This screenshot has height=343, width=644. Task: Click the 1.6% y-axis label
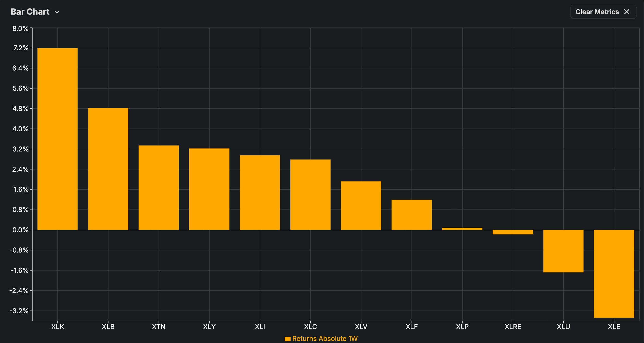click(x=21, y=190)
